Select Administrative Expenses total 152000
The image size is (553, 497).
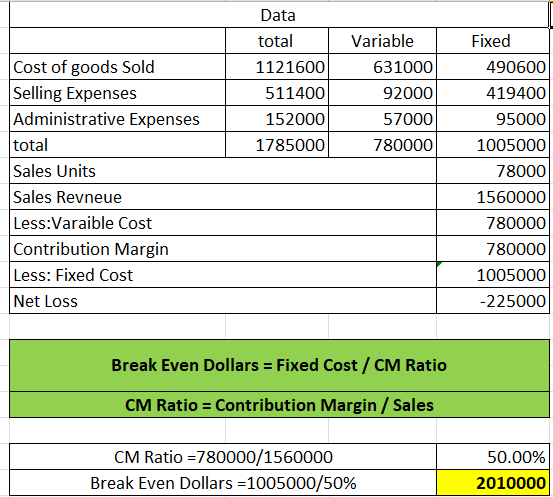pyautogui.click(x=277, y=119)
